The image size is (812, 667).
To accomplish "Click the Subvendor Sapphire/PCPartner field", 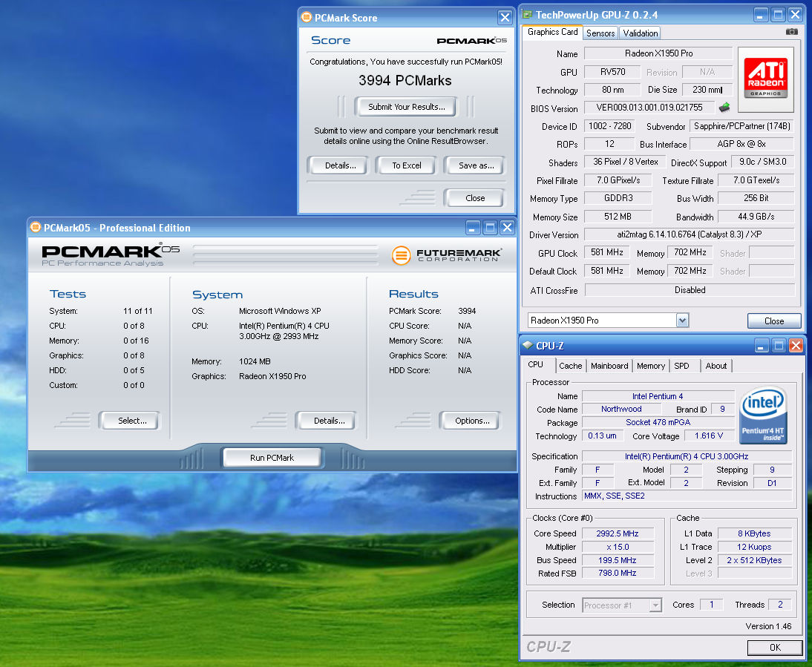I will point(741,125).
